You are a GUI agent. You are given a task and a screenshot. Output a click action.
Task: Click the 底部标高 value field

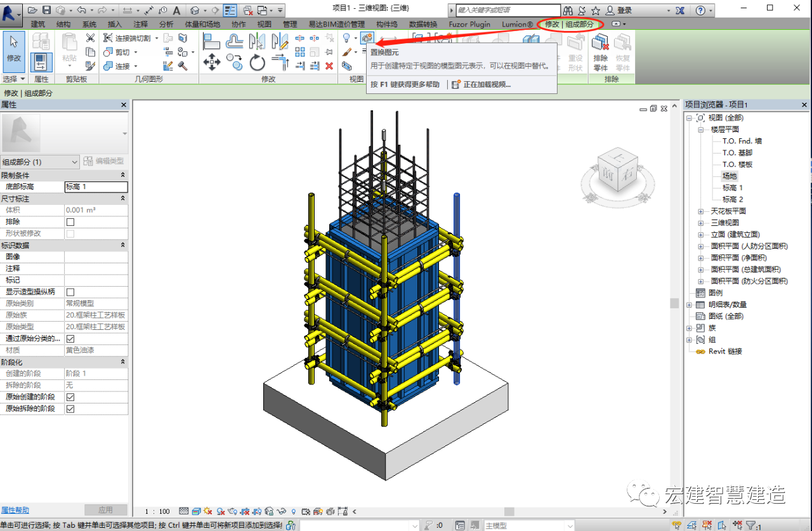pyautogui.click(x=96, y=187)
